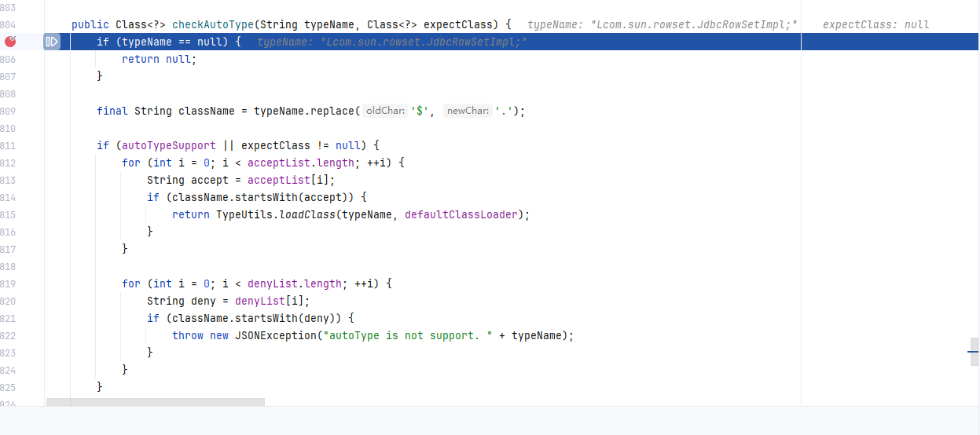Click the blue marker in right error stripe
The width and height of the screenshot is (980, 435).
(x=973, y=353)
